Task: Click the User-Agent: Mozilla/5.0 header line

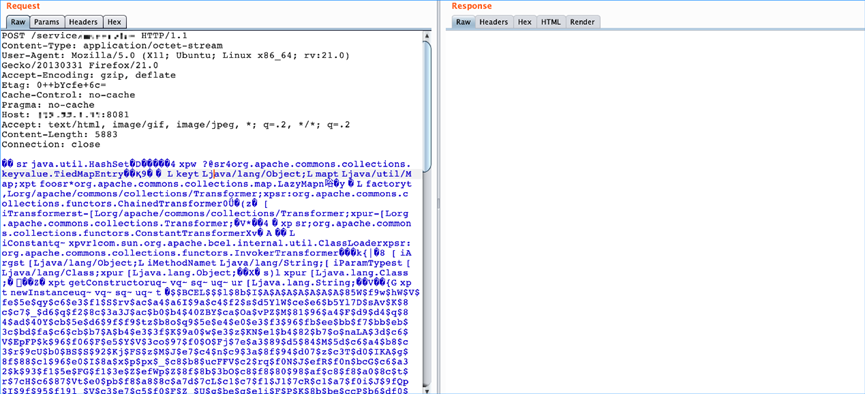Action: tap(176, 56)
